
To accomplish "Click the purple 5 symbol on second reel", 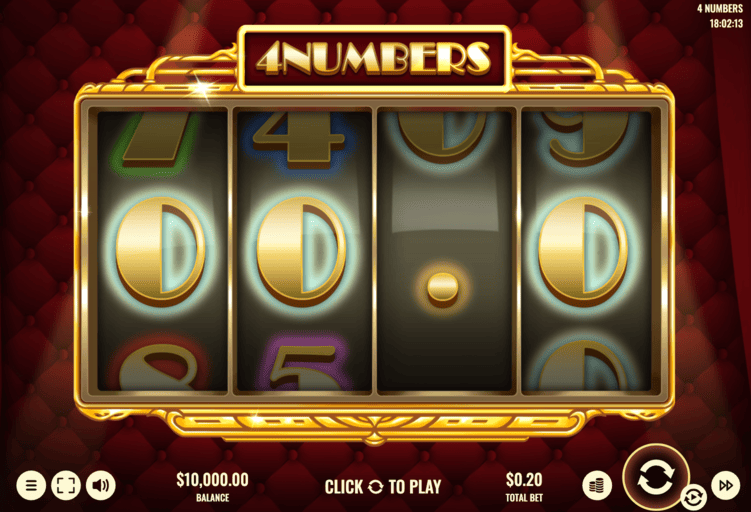I will [302, 366].
